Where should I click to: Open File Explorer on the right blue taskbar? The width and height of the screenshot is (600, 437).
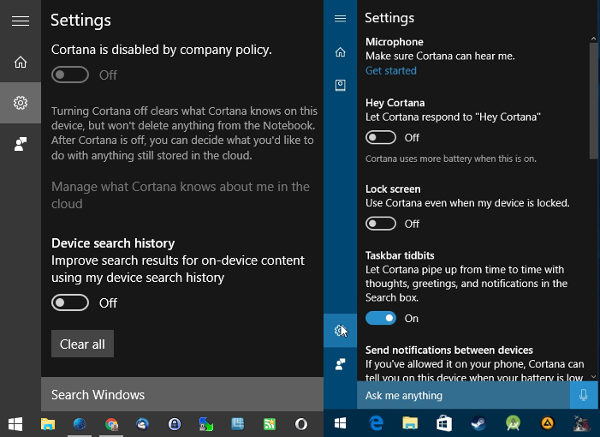(x=410, y=423)
